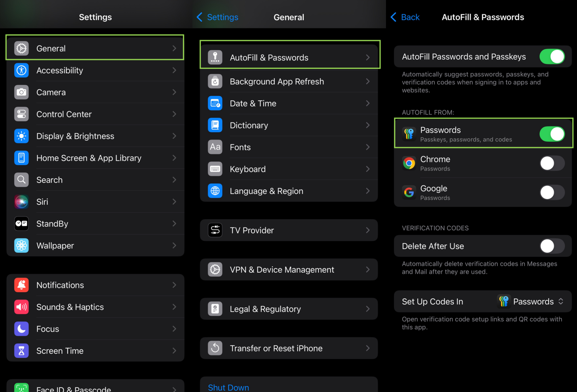Screen dimensions: 577x392
Task: Tap Shut Down at the bottom
Action: [228, 387]
